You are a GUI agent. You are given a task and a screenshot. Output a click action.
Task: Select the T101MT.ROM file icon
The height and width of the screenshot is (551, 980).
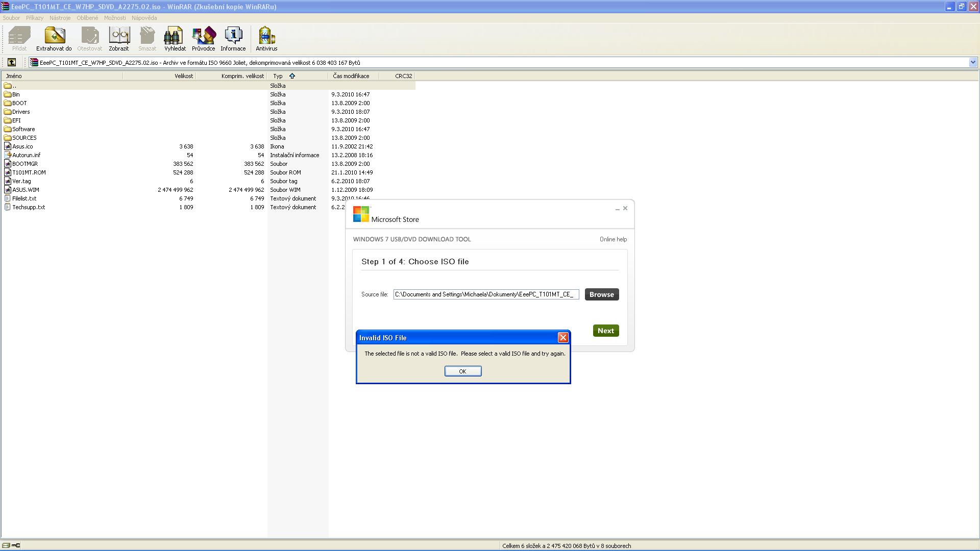tap(8, 172)
